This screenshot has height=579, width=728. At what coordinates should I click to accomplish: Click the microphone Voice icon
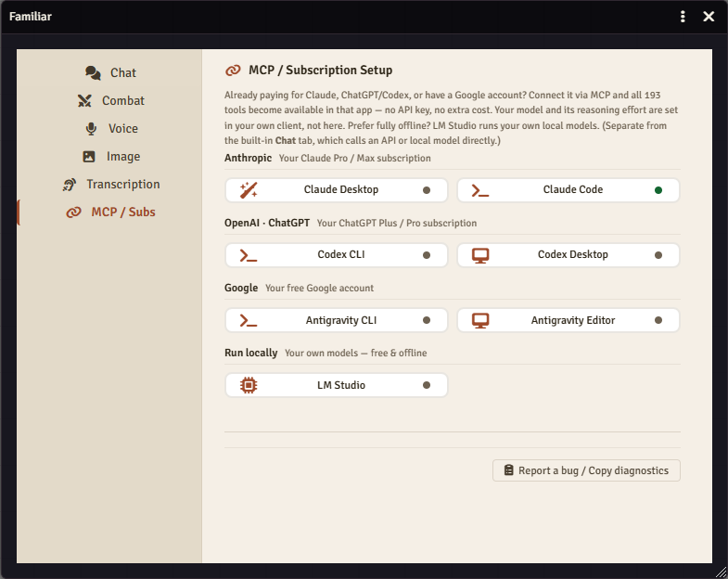(92, 129)
